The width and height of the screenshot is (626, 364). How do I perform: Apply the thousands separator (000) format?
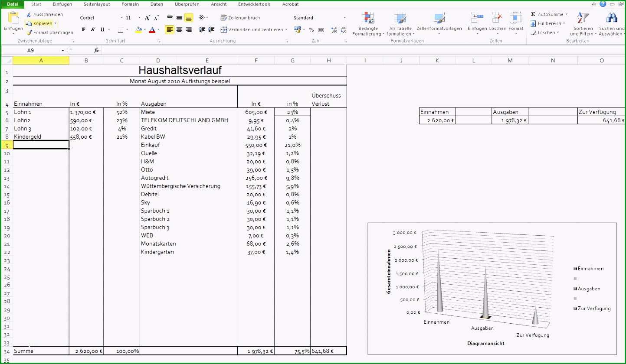tap(321, 29)
